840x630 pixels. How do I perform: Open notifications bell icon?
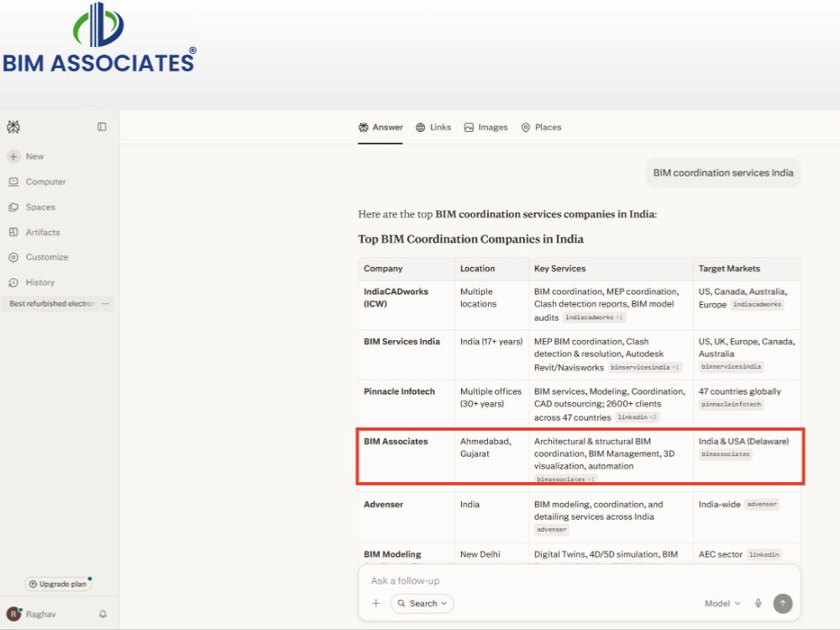(x=102, y=614)
